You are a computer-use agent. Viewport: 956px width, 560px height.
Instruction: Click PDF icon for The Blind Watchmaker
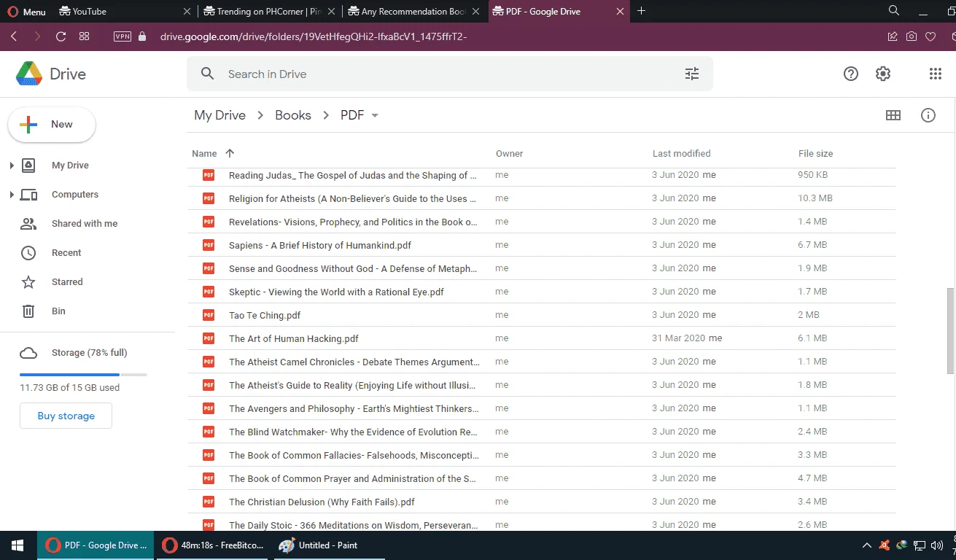(209, 432)
